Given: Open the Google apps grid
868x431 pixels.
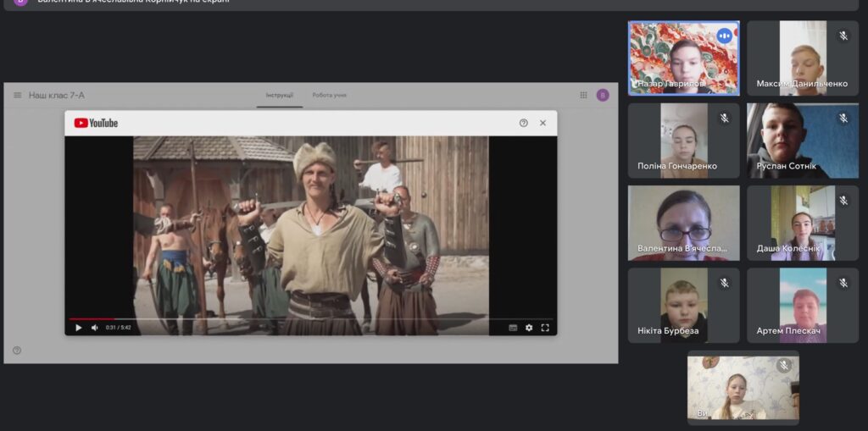Looking at the screenshot, I should (x=583, y=95).
